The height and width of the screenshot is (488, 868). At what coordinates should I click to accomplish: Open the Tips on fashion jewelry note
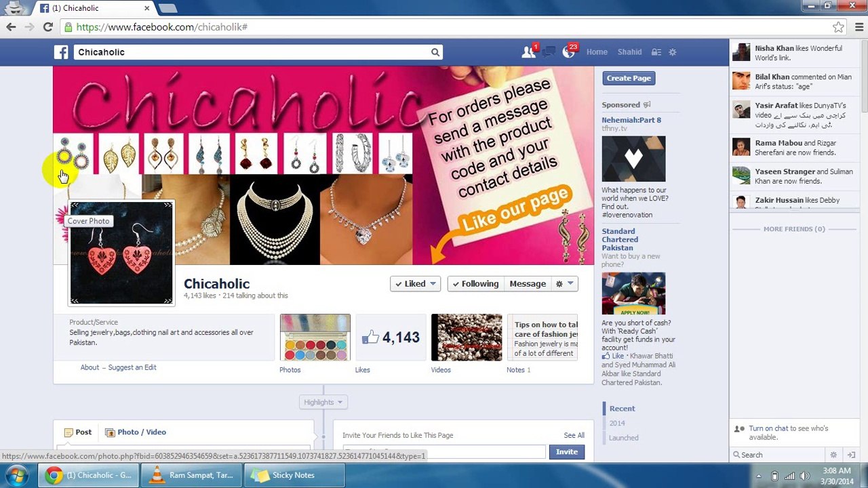[542, 338]
